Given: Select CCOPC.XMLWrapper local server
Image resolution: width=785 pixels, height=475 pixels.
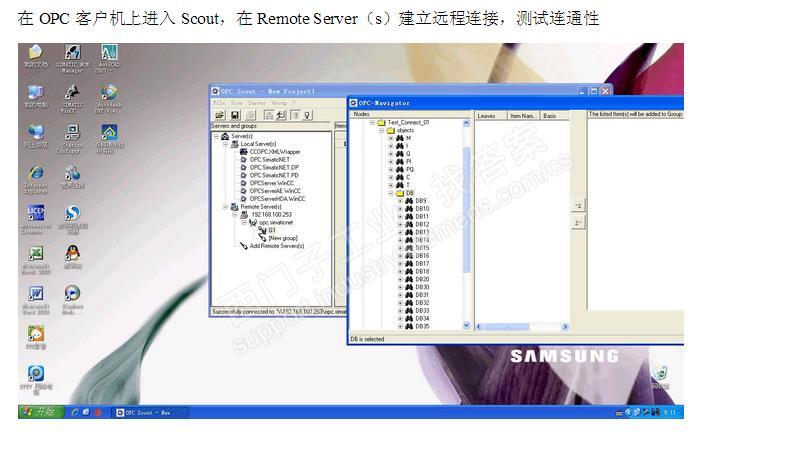Looking at the screenshot, I should pos(275,152).
